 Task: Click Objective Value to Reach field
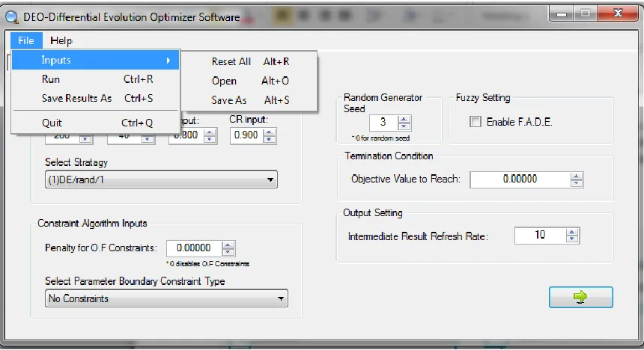(520, 179)
